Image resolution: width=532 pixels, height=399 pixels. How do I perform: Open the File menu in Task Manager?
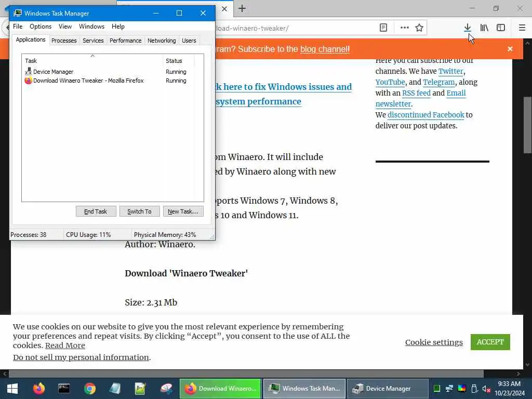point(18,26)
